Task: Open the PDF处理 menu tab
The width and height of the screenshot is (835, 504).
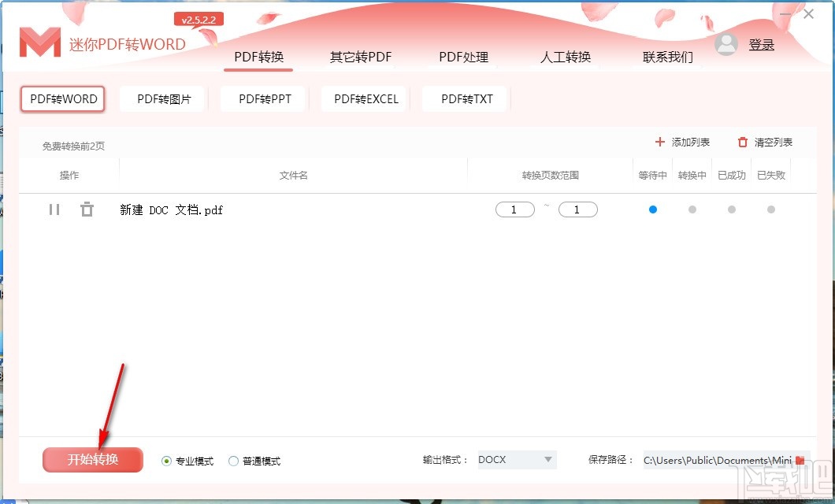Action: click(x=464, y=57)
